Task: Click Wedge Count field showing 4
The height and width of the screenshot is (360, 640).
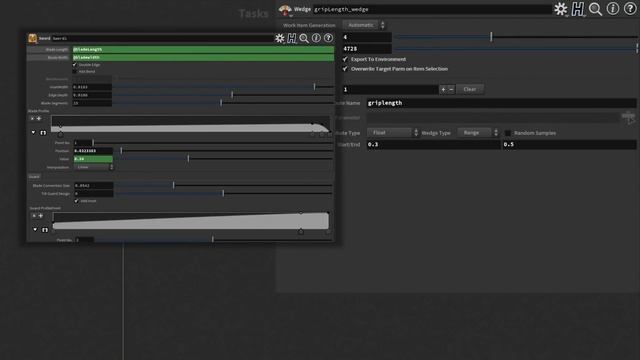Action: (367, 37)
